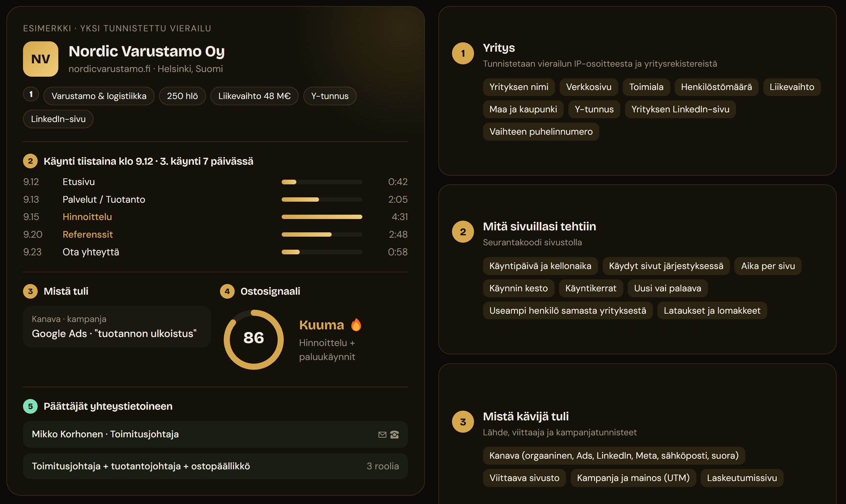The height and width of the screenshot is (504, 846).
Task: Click the Ostosignaali score ring showing 86
Action: pyautogui.click(x=254, y=339)
